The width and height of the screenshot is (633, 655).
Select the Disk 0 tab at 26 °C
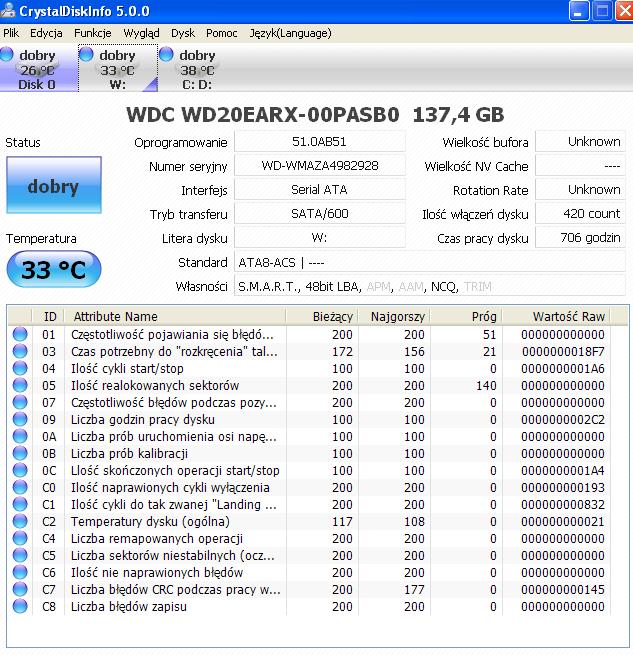click(39, 69)
